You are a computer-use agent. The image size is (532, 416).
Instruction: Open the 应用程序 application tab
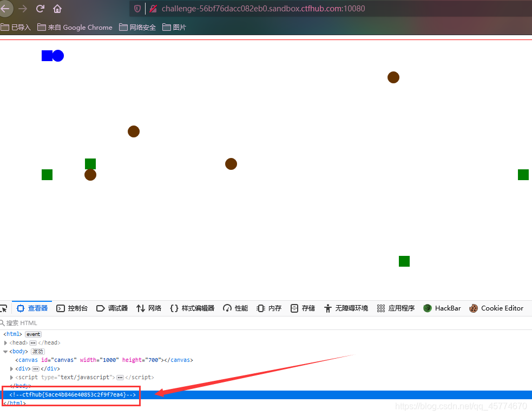[396, 308]
